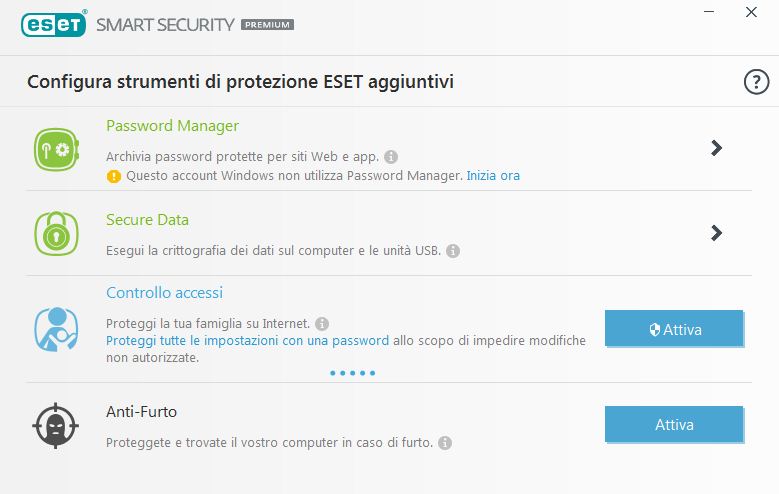The width and height of the screenshot is (779, 494).
Task: Click info icon beside Anti-Furto description
Action: [x=445, y=442]
